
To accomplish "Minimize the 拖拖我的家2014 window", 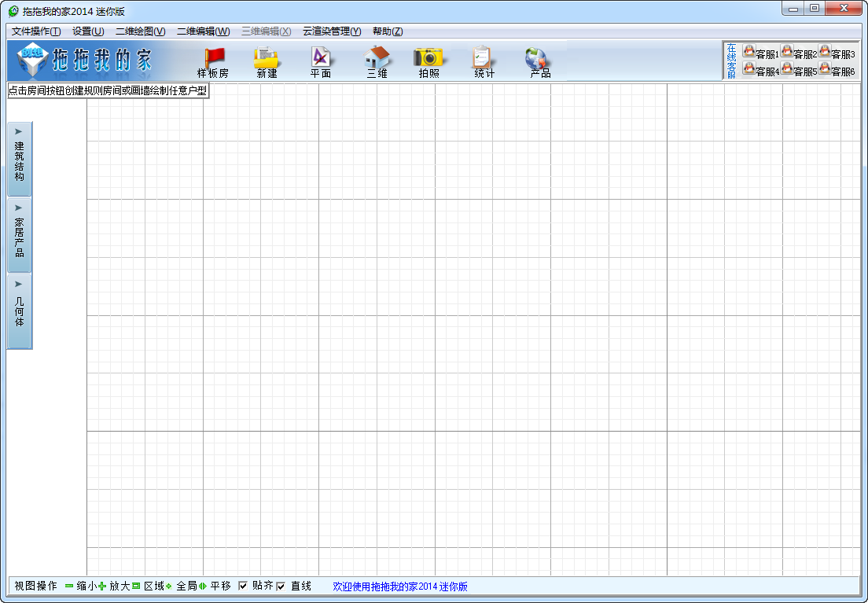I will tap(793, 9).
